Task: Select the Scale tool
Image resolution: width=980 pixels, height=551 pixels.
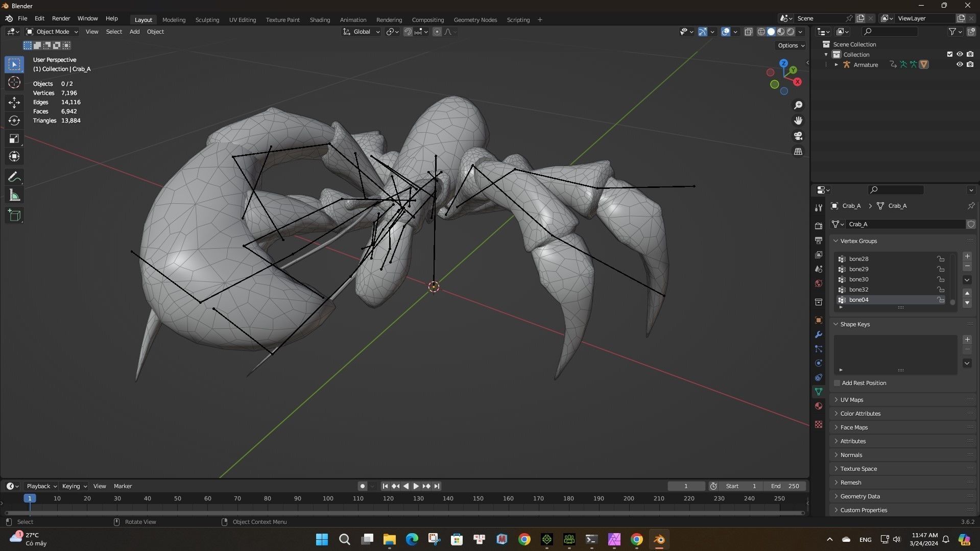Action: pyautogui.click(x=14, y=138)
